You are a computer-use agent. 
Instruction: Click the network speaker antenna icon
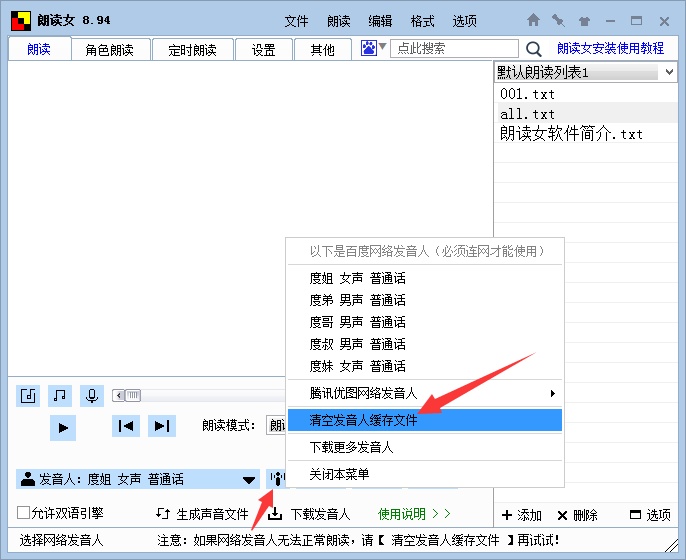pos(276,479)
